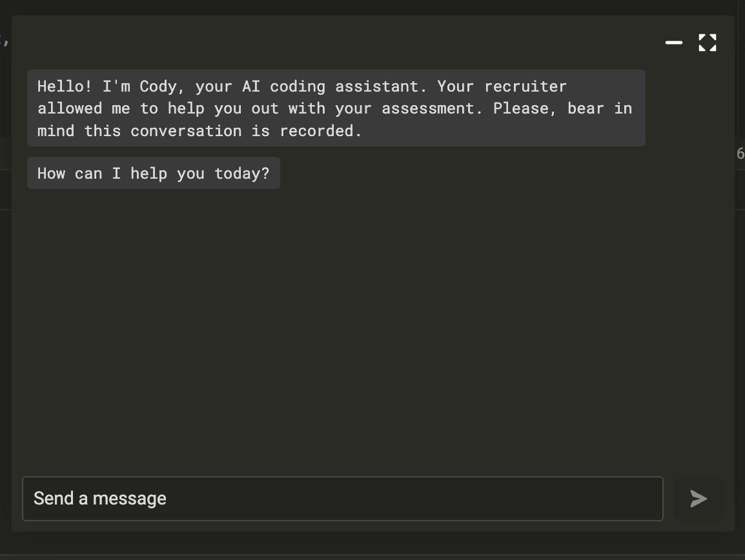Click the 'Send a message' input field

[342, 498]
